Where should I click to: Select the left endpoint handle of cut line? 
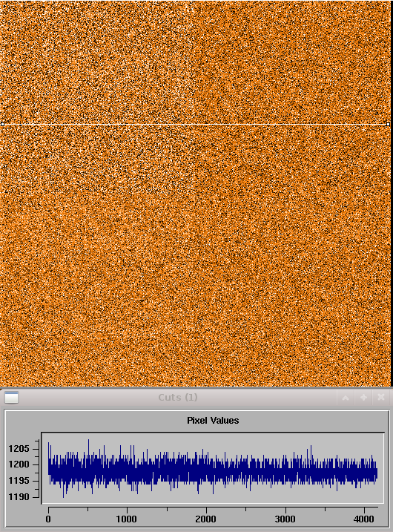coord(3,125)
